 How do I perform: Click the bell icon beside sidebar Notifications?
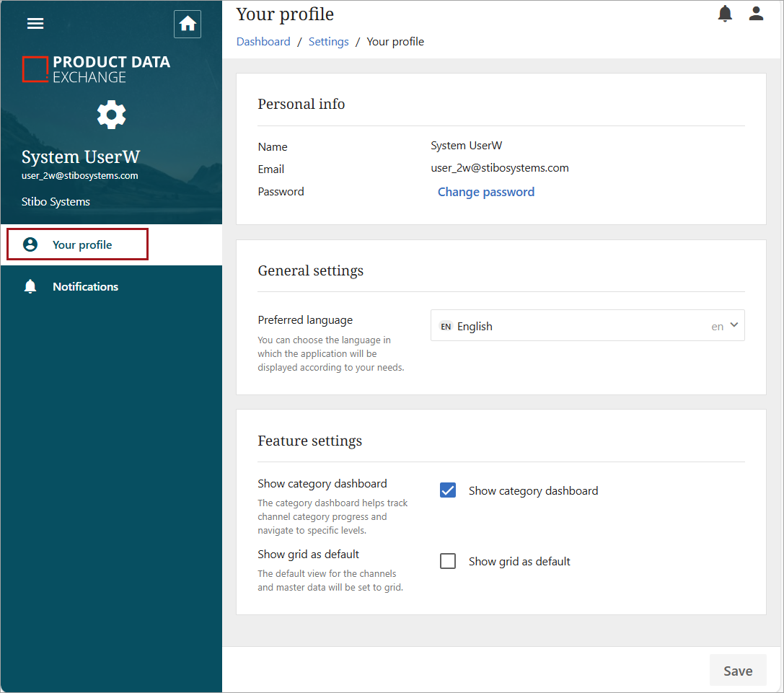click(x=30, y=287)
